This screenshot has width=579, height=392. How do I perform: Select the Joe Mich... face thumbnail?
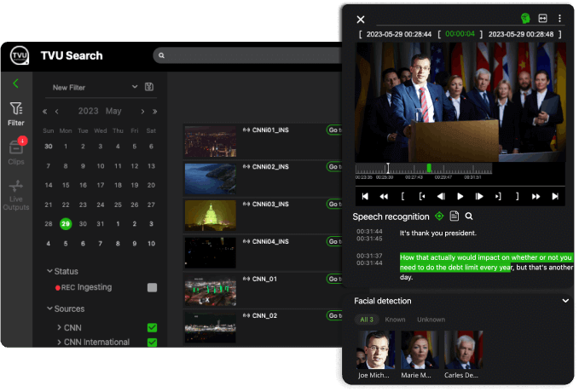click(x=375, y=350)
